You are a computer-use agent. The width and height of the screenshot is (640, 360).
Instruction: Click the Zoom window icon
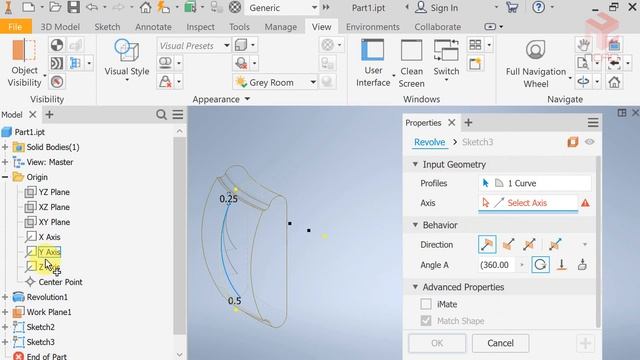click(583, 63)
